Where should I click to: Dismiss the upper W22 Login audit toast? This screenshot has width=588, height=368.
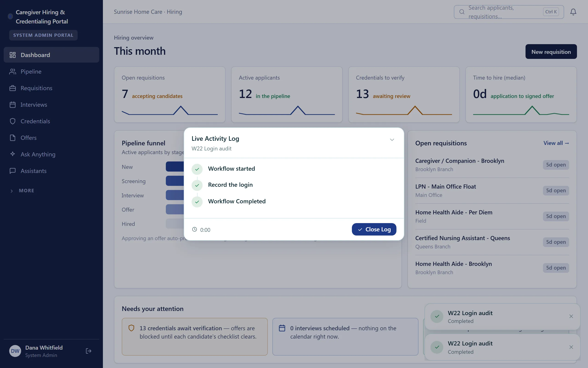(x=571, y=316)
